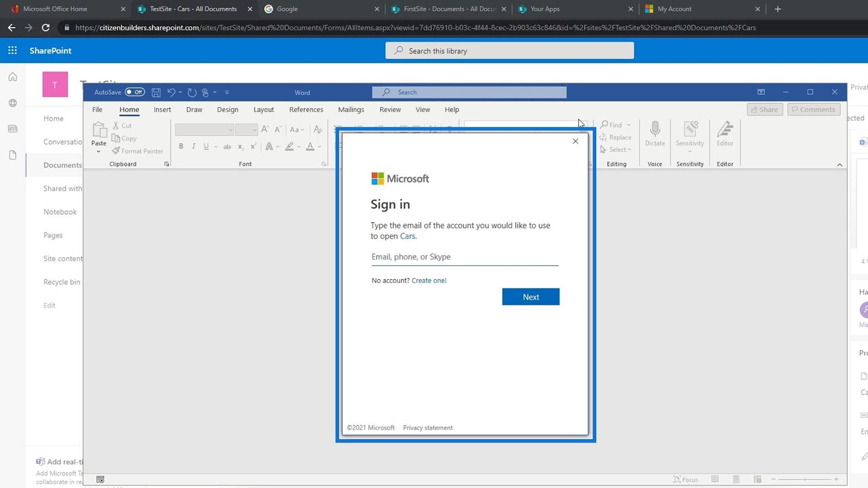Image resolution: width=868 pixels, height=488 pixels.
Task: Open the Mailings ribbon tab
Action: tap(351, 110)
